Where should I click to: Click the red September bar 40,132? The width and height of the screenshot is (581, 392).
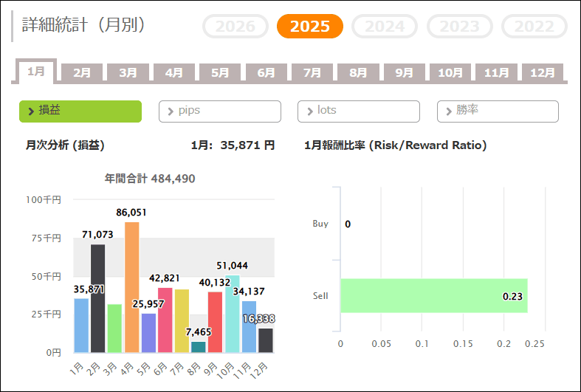(x=215, y=322)
